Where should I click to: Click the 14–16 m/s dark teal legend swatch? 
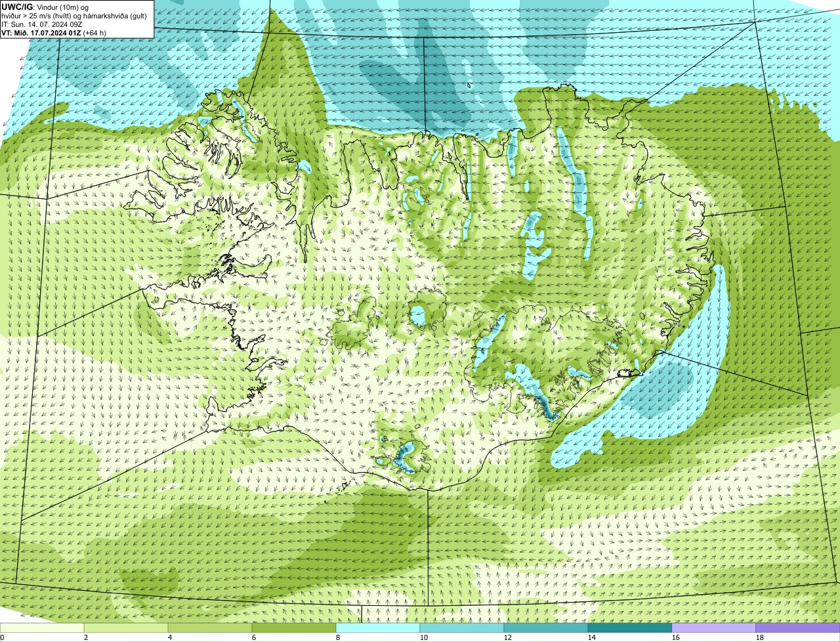tap(630, 628)
